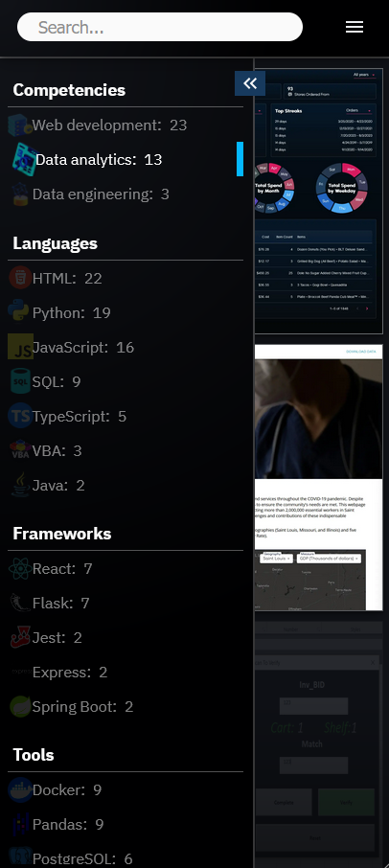Filter projects by HTML: 22
389x868 pixels.
[126, 278]
